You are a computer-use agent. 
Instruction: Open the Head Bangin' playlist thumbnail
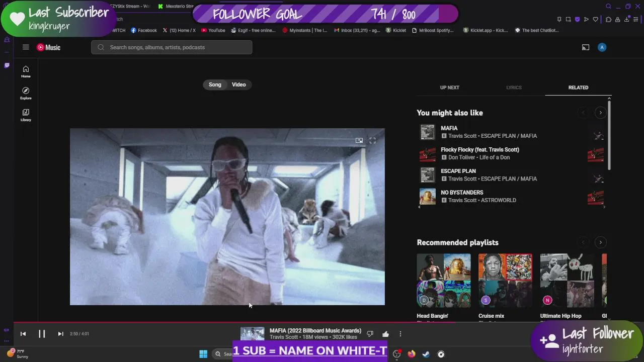[444, 281]
